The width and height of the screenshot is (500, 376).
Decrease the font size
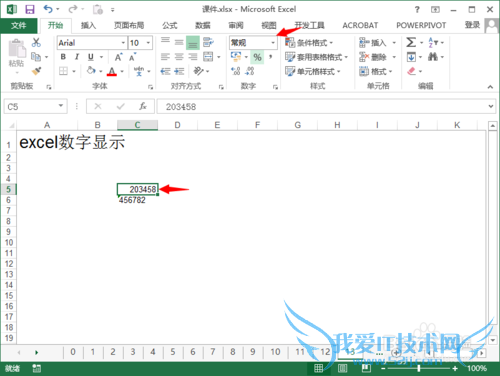click(x=133, y=57)
